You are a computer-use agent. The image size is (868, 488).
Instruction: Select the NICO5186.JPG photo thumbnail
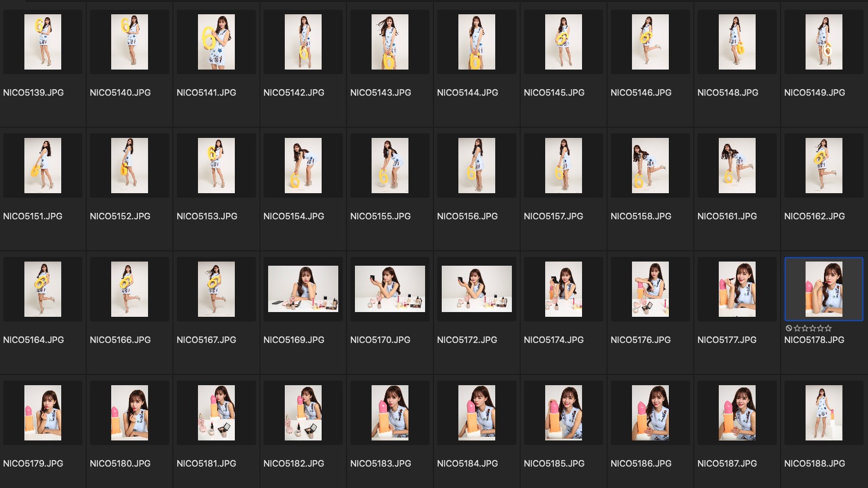(x=650, y=413)
